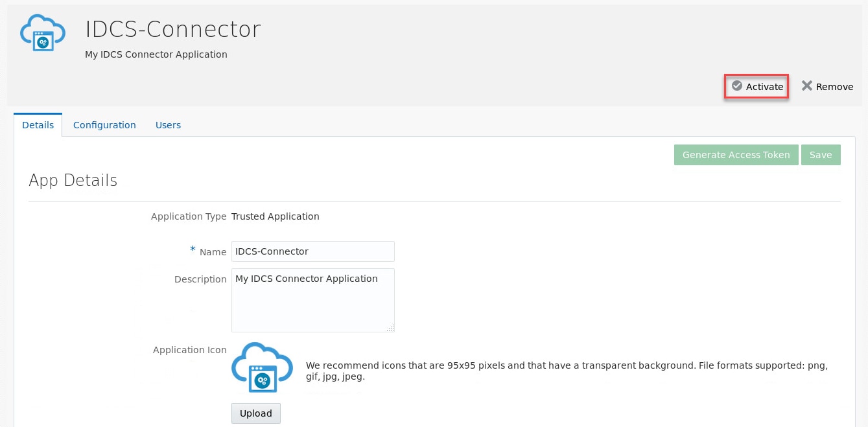Click the Activate checkmark icon
868x427 pixels.
(737, 86)
